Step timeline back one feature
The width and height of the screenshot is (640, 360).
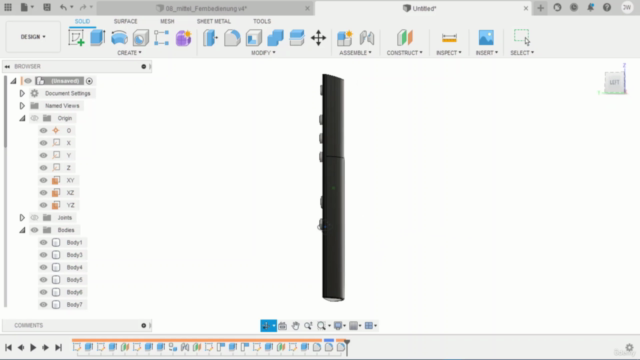point(21,347)
